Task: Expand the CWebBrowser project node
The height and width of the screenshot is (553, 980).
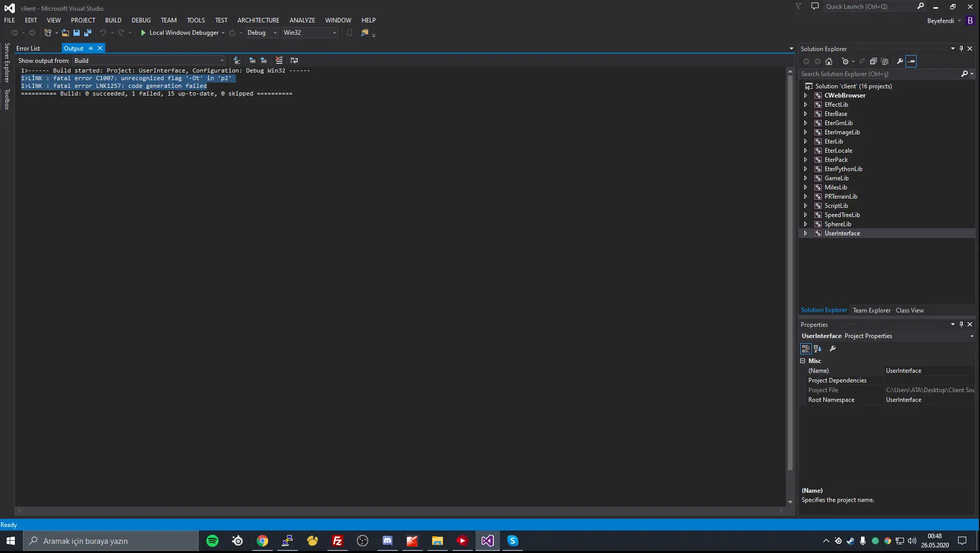Action: click(x=806, y=95)
